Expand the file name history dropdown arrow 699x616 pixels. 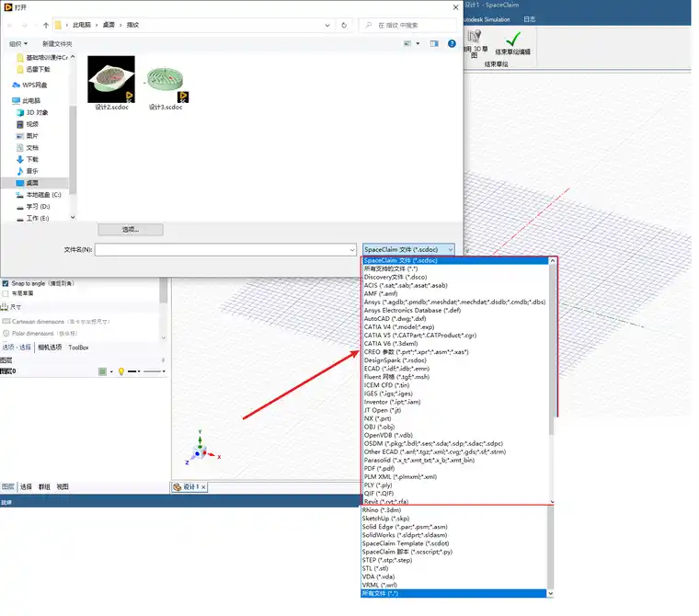[352, 250]
